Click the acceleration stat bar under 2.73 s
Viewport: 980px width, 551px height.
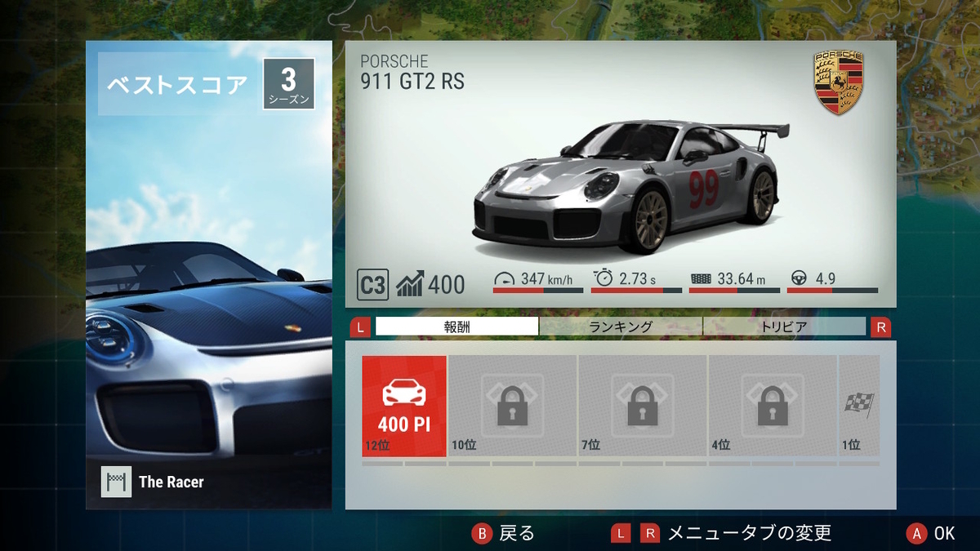tap(636, 290)
